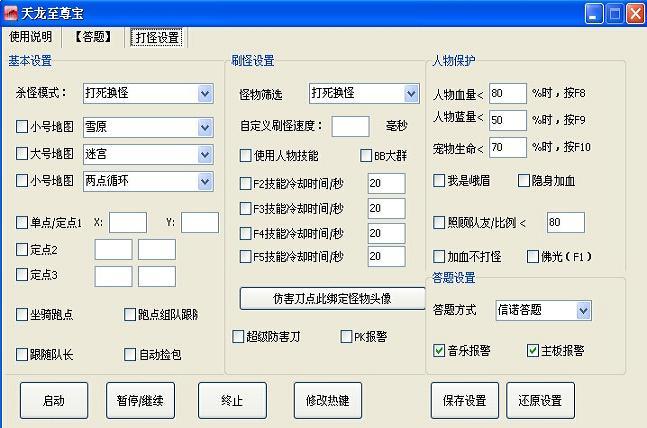647x428 pixels.
Task: Click the Y coordinate field for 定点1
Action: pos(200,222)
